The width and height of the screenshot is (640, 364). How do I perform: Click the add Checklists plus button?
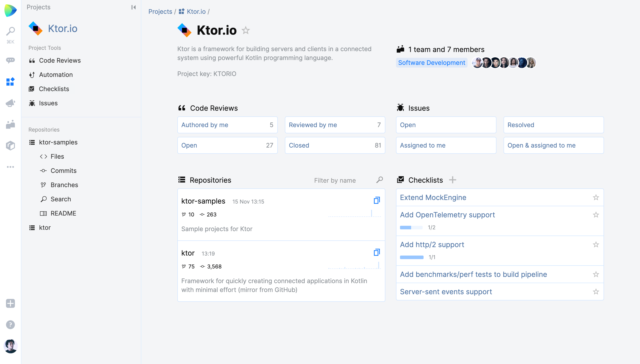(x=452, y=180)
